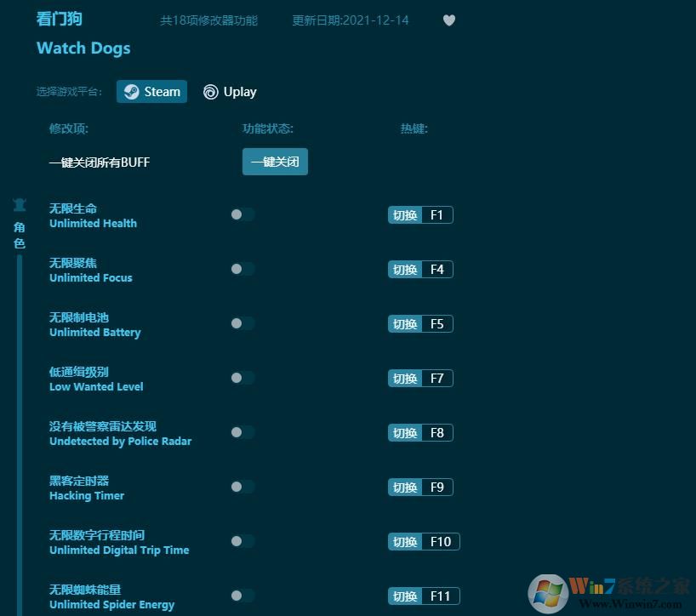This screenshot has height=616, width=696.
Task: Toggle Unlimited Spider Energy switch
Action: coord(242,596)
